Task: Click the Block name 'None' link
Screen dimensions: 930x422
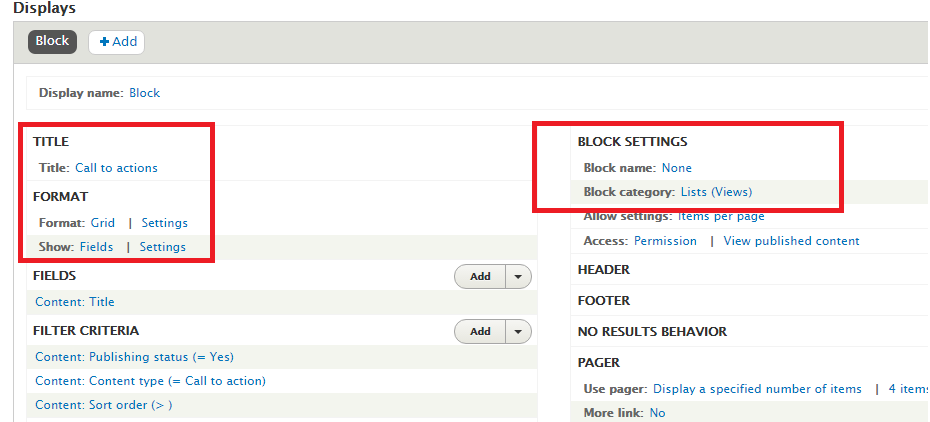Action: [676, 168]
